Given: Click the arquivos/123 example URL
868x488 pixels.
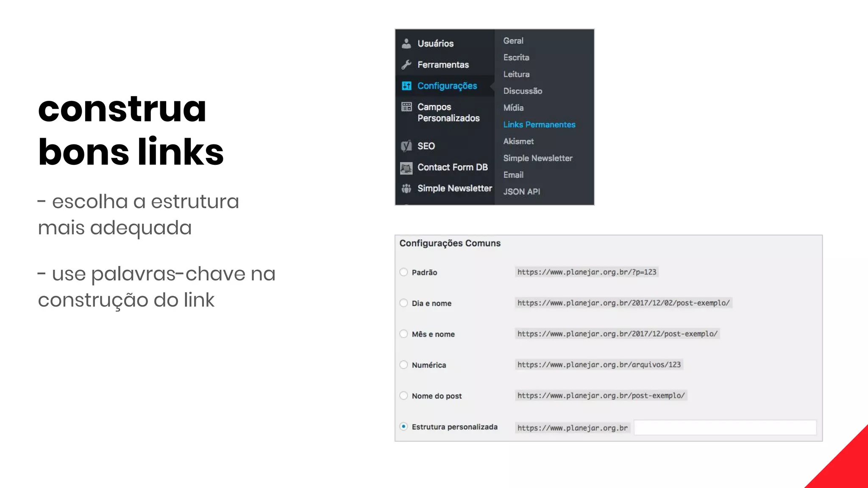Looking at the screenshot, I should [x=599, y=365].
